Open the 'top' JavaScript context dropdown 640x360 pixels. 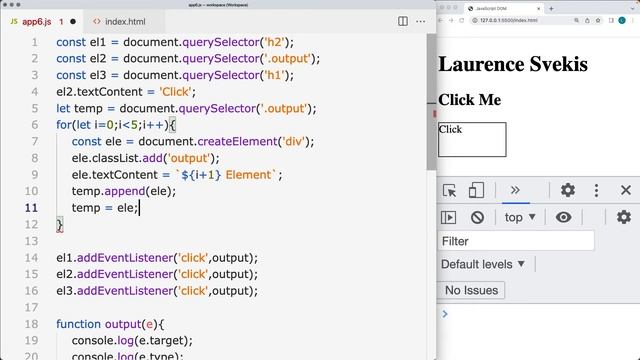[x=520, y=217]
